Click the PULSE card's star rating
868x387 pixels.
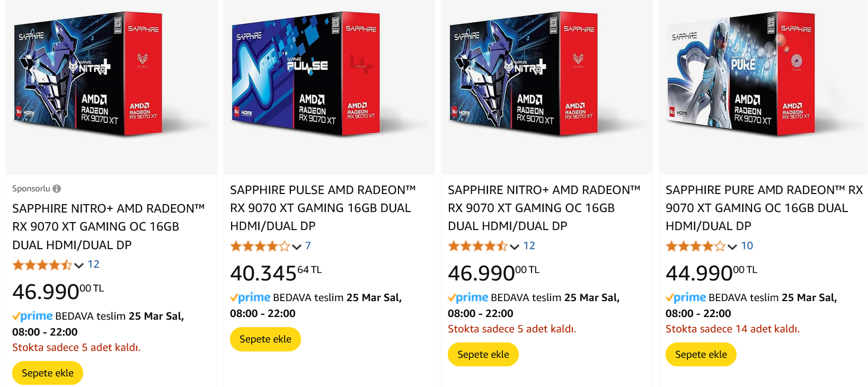tap(260, 246)
